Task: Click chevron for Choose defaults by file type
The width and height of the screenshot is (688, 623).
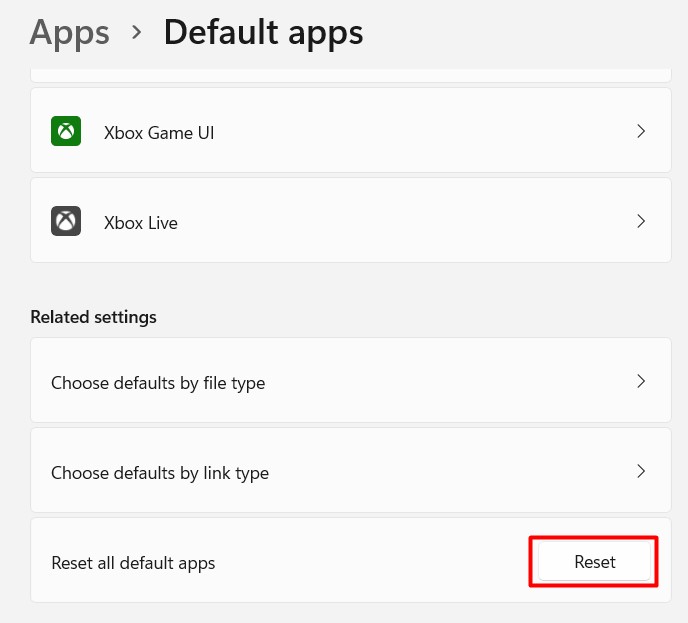Action: (x=641, y=381)
